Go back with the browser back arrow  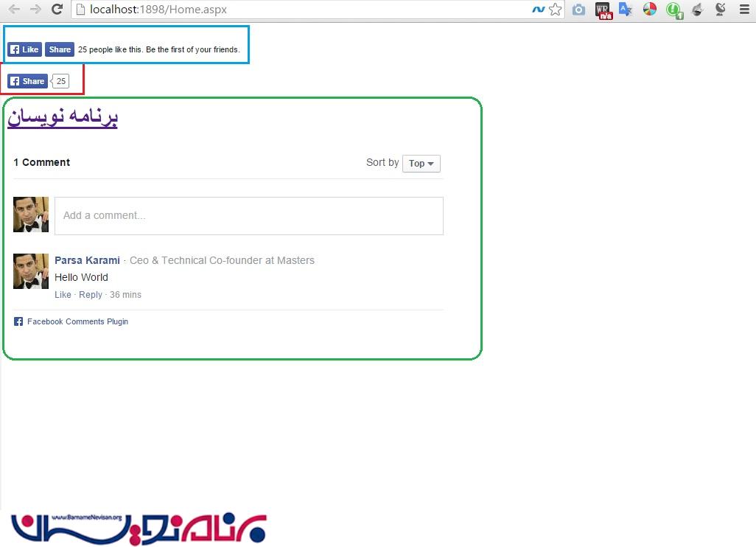[15, 9]
